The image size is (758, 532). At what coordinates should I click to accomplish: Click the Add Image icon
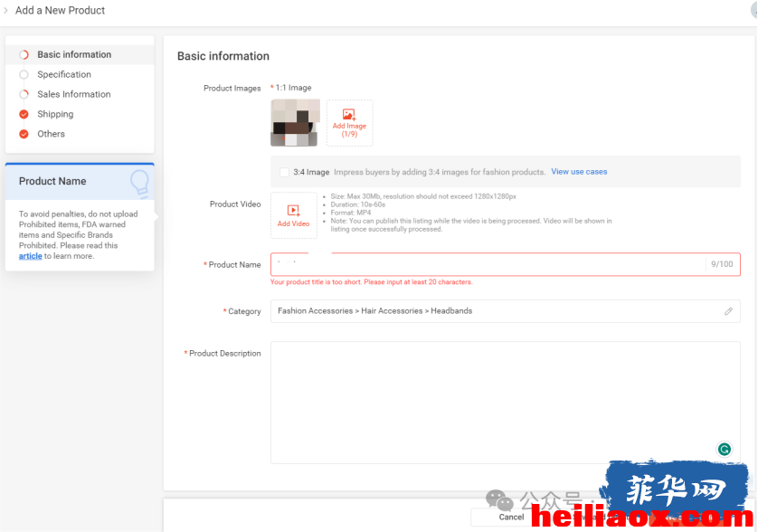tap(349, 115)
